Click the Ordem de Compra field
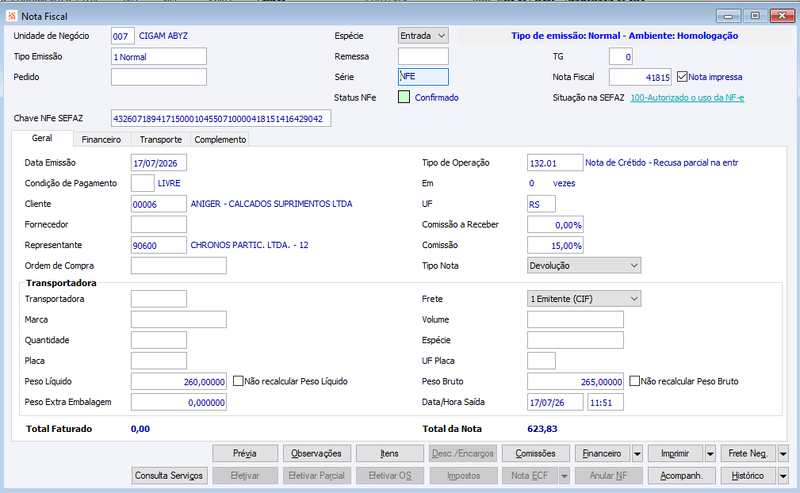Viewport: 800px width, 493px height. (x=179, y=265)
